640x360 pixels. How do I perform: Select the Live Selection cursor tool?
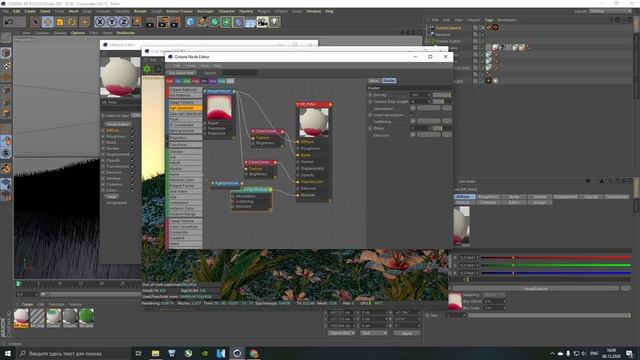click(x=36, y=22)
